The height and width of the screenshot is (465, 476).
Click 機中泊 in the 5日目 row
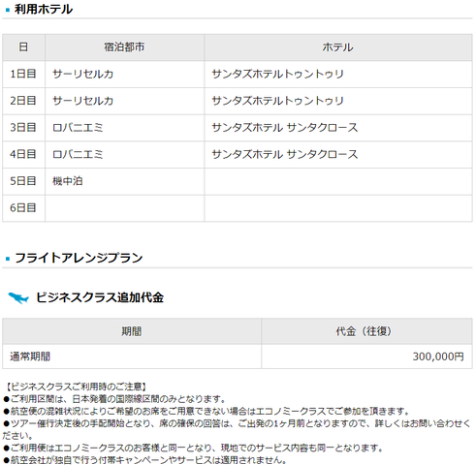click(x=68, y=181)
